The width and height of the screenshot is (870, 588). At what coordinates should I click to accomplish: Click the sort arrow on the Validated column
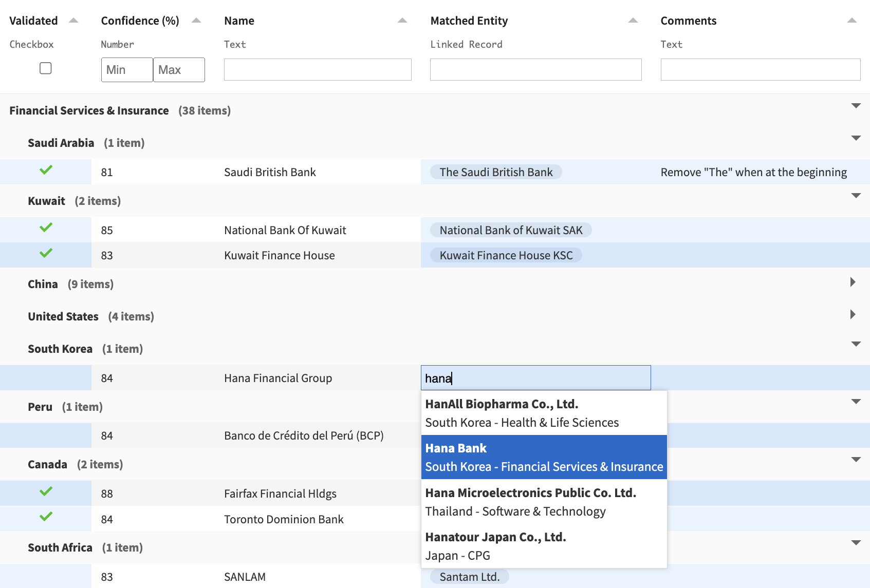click(73, 20)
